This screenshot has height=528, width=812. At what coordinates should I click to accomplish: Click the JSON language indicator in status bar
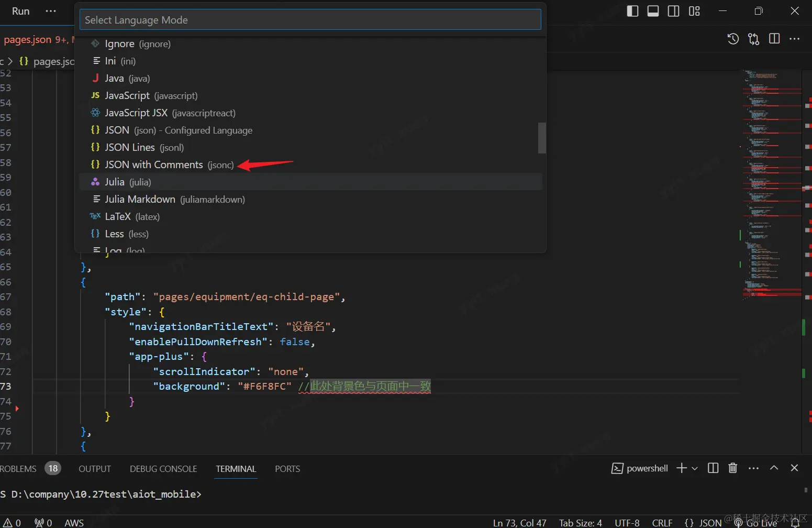point(710,522)
